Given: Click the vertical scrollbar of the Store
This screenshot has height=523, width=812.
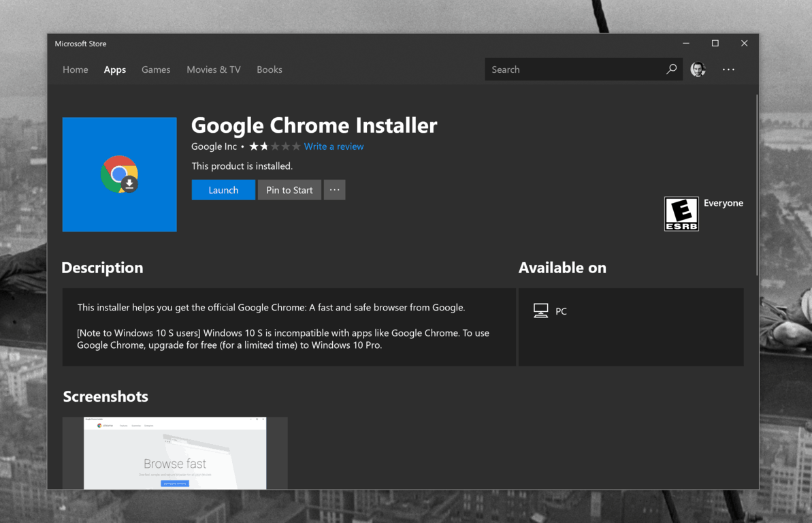Looking at the screenshot, I should pyautogui.click(x=757, y=185).
